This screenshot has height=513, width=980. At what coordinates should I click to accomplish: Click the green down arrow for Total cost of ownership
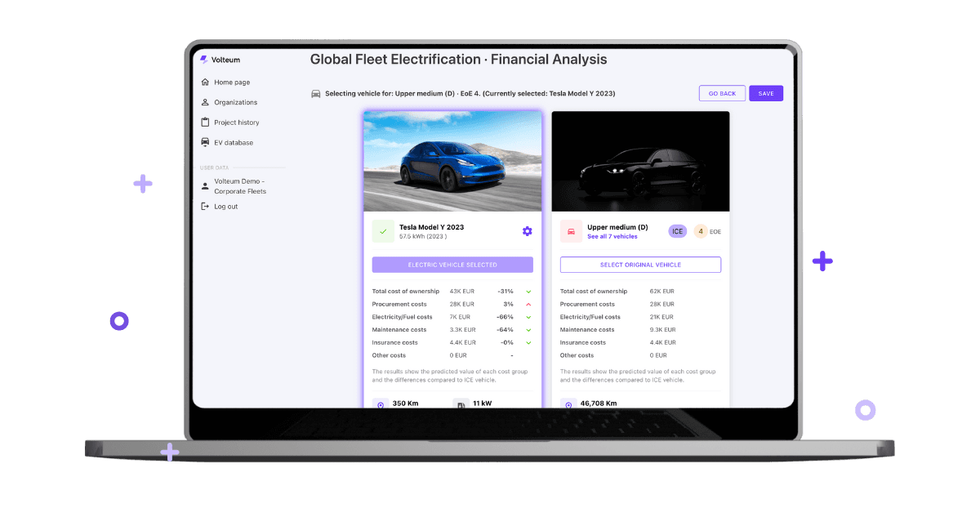click(x=528, y=292)
